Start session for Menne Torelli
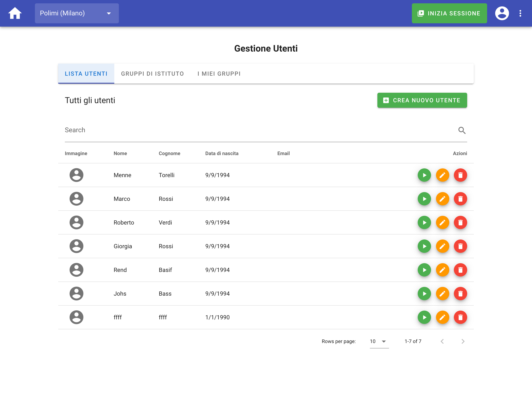This screenshot has height=395, width=532. (x=424, y=175)
